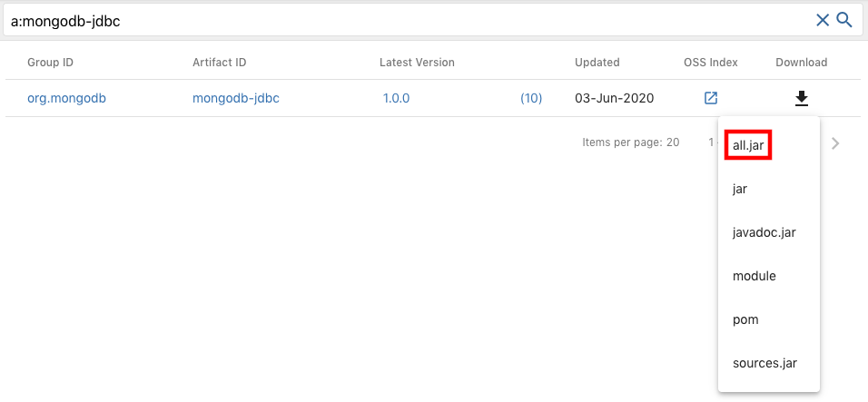The width and height of the screenshot is (868, 402).
Task: Run the search with the magnifier icon
Action: [844, 21]
